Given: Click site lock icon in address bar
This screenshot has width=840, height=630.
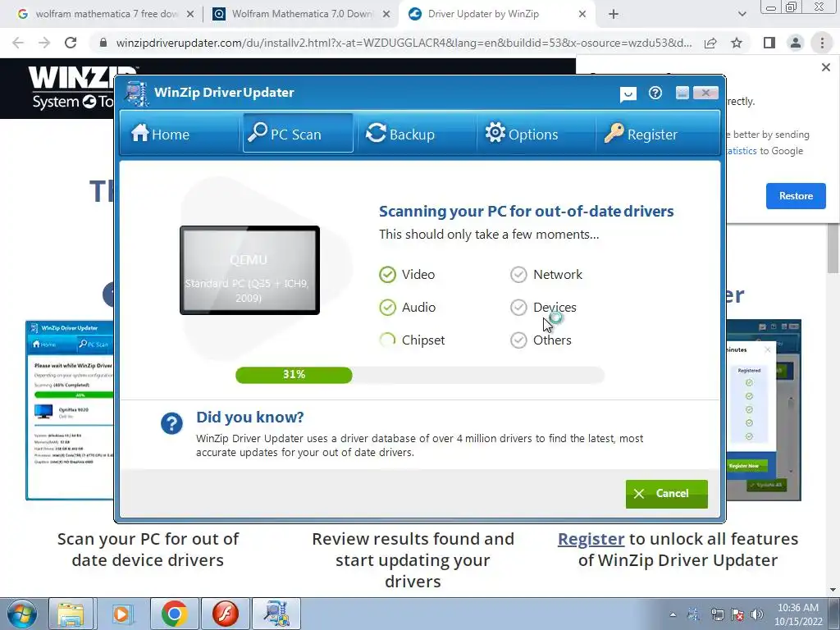Looking at the screenshot, I should click(x=103, y=43).
